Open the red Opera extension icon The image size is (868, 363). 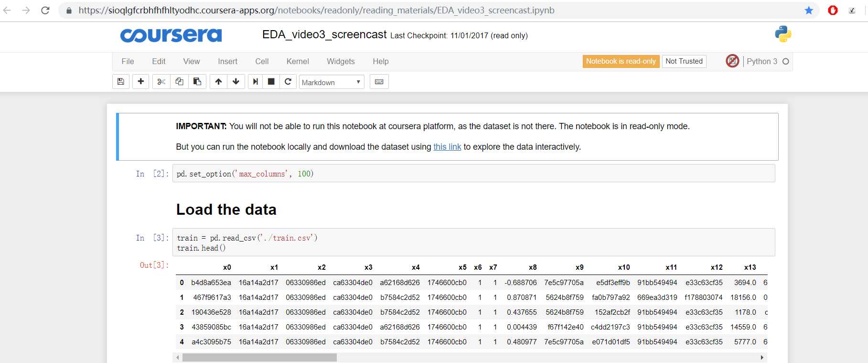[x=833, y=10]
